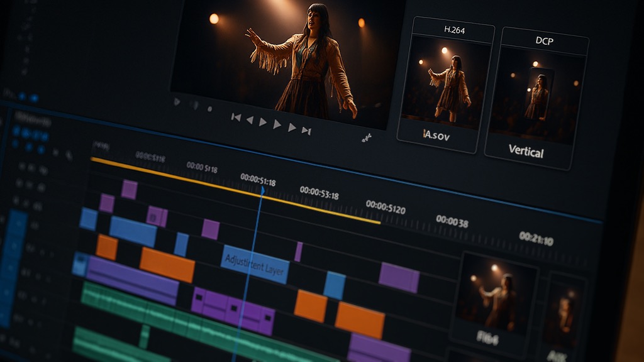Step back using the left-pointing triangle

250,120
